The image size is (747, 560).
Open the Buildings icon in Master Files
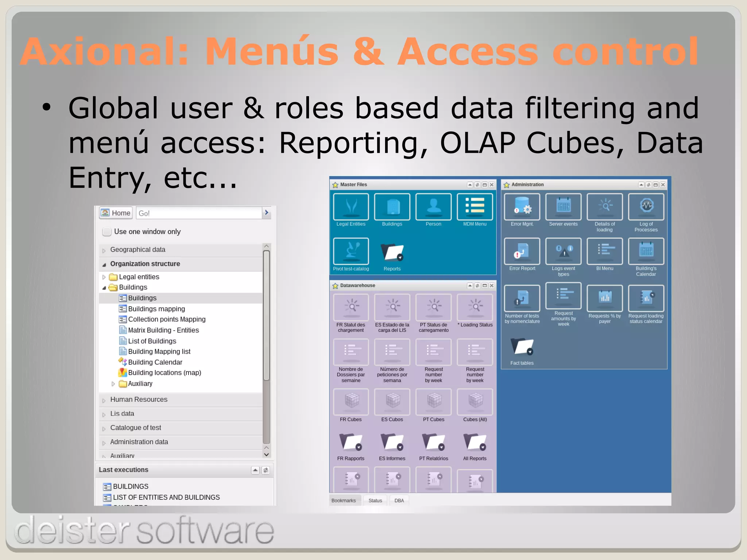click(x=392, y=207)
